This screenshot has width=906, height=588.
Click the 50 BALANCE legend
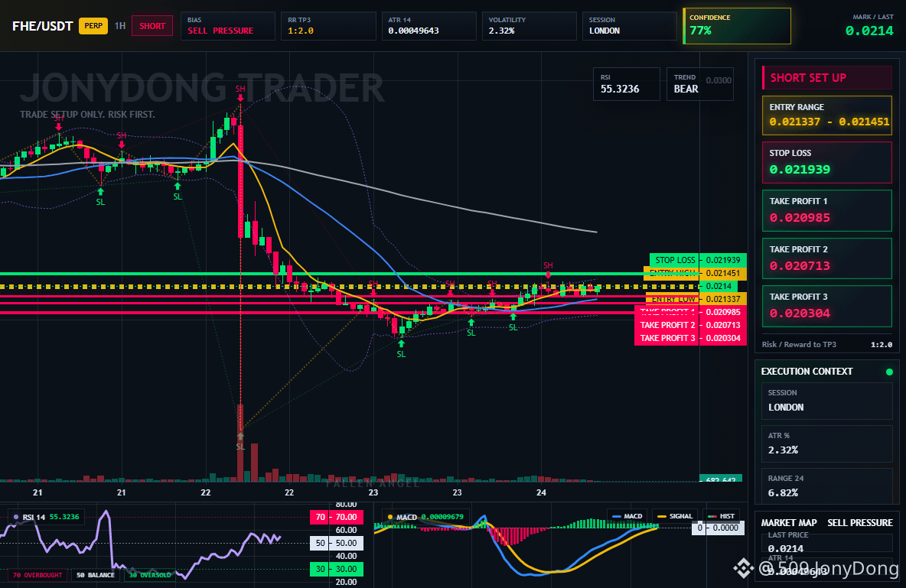(x=96, y=575)
